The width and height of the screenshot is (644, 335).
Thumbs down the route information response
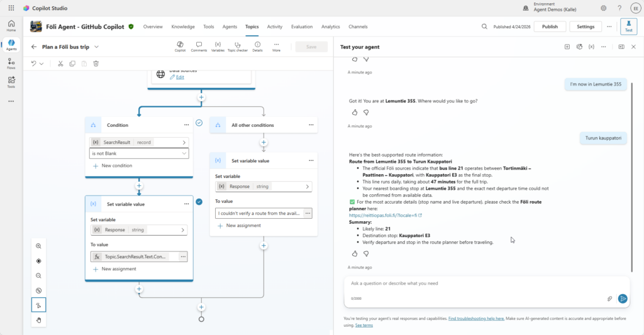366,254
